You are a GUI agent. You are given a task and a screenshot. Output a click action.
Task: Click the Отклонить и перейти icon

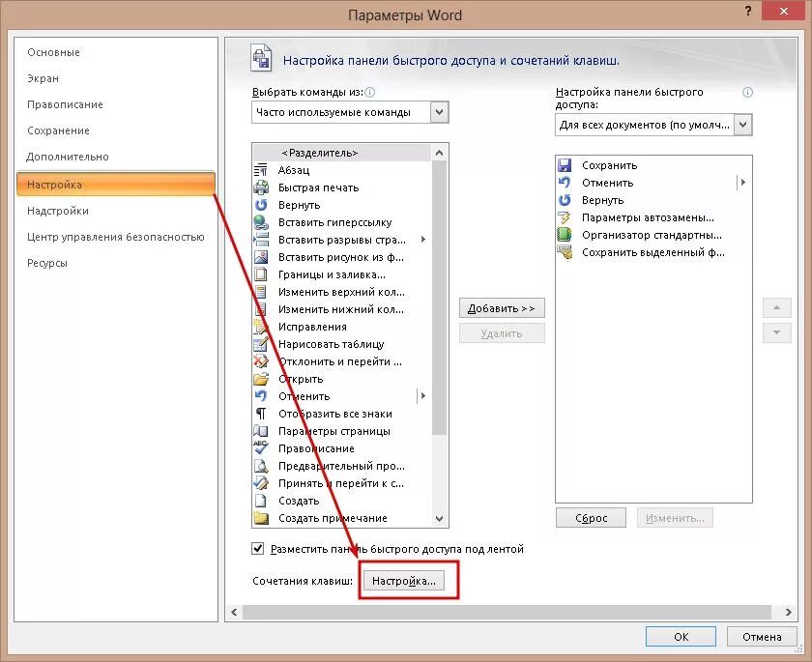[260, 361]
